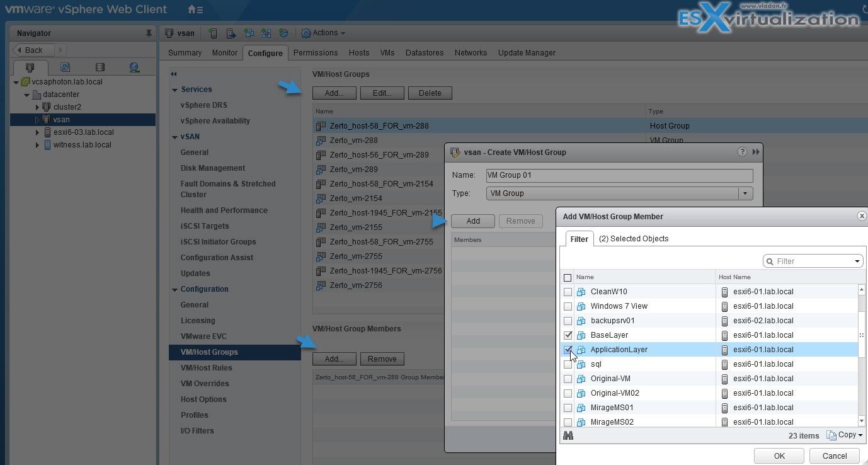The image size is (868, 465).
Task: Click the Filter search field
Action: point(813,261)
